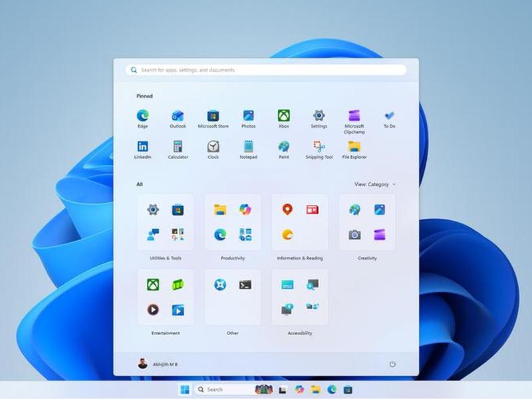The image size is (532, 399).
Task: Open the View: Category dropdown
Action: pos(375,184)
